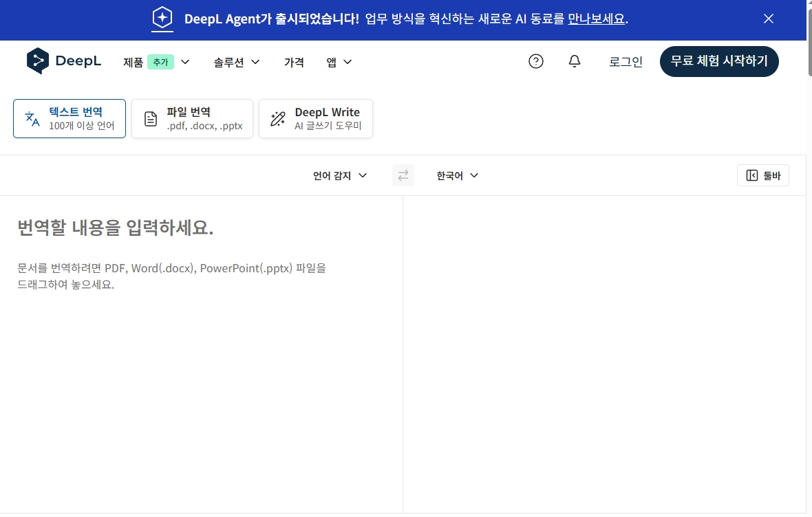Image resolution: width=812 pixels, height=517 pixels.
Task: Open the DeepL Write tab
Action: click(x=316, y=118)
